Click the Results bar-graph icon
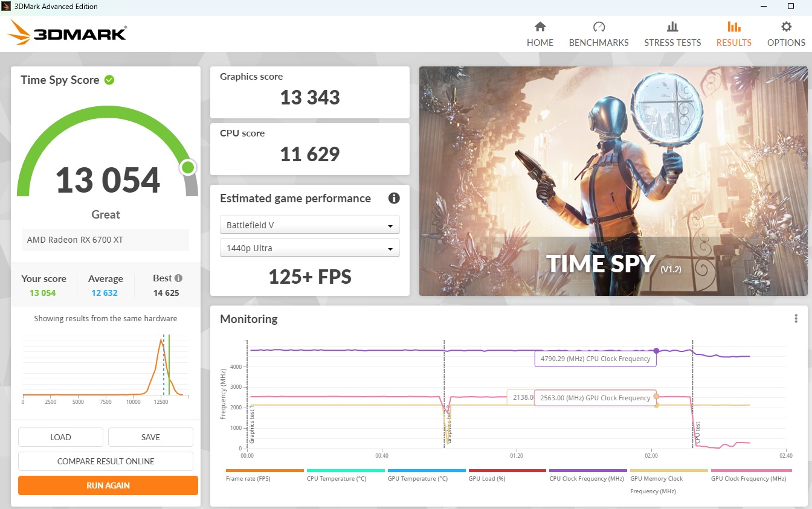812x509 pixels. tap(733, 27)
